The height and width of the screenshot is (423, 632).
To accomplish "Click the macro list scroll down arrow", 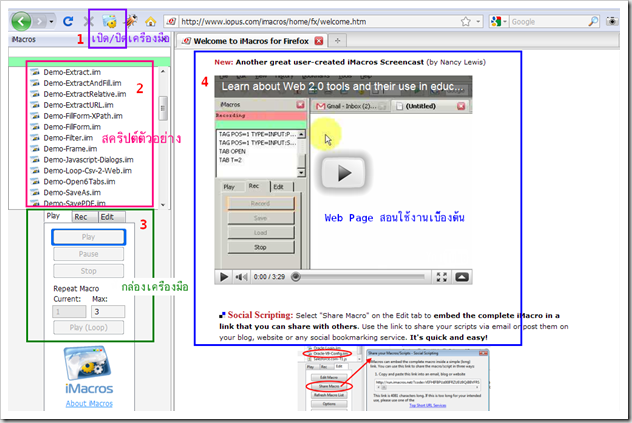I will (163, 205).
